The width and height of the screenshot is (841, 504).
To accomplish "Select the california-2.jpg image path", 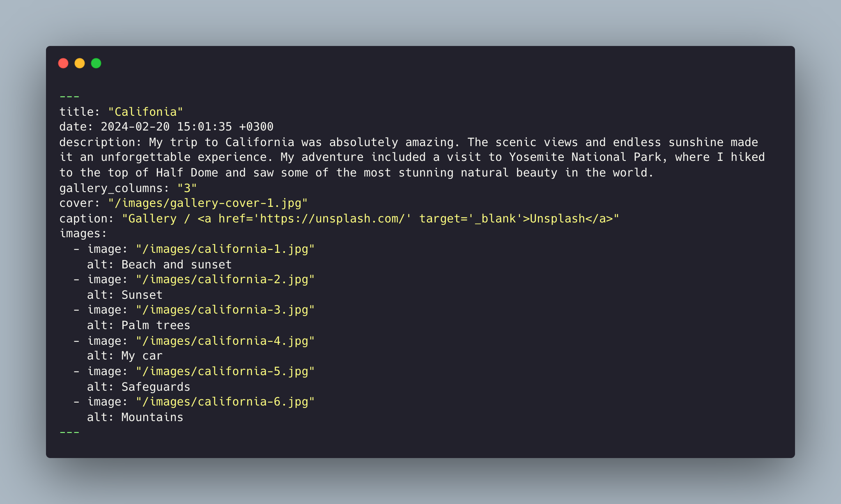I will point(225,279).
